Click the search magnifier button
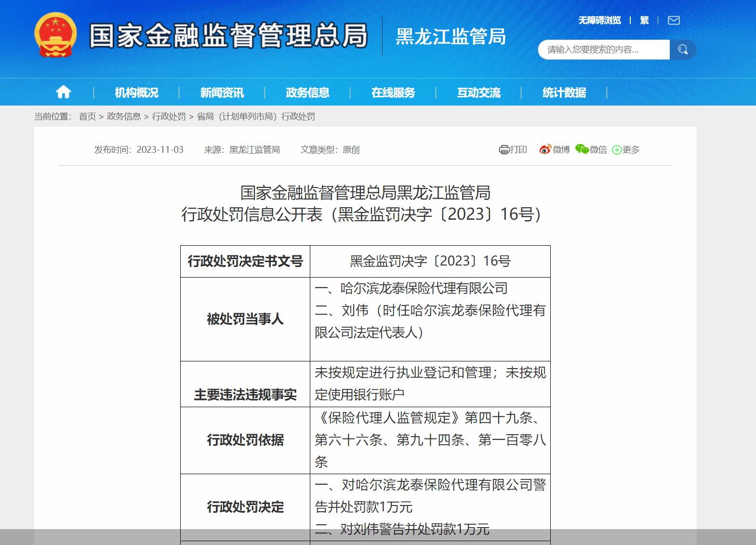The height and width of the screenshot is (545, 756). pyautogui.click(x=683, y=50)
